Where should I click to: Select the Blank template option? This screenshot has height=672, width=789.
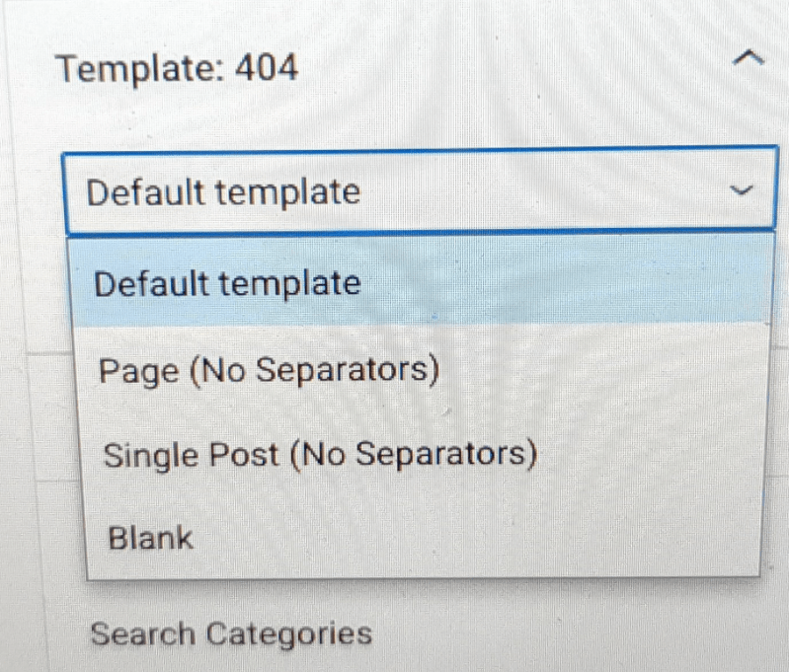pos(151,539)
